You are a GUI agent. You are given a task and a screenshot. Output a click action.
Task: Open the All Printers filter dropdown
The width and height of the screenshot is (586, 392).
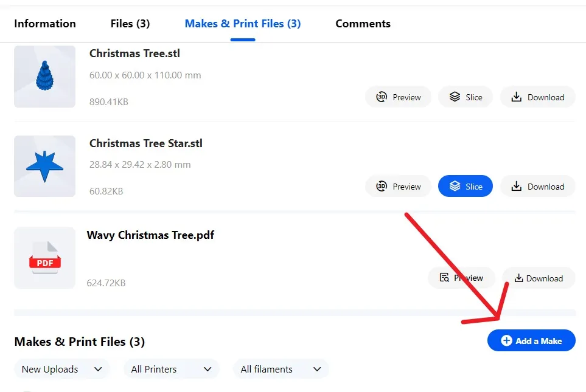[x=171, y=370]
